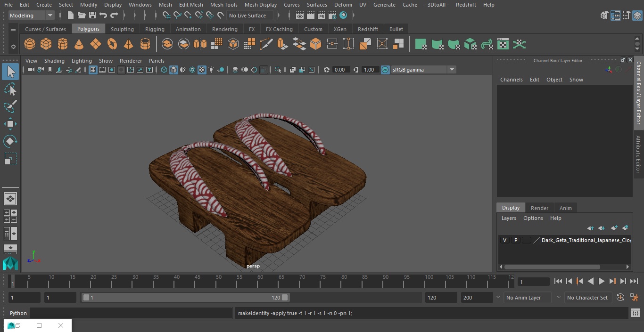Viewport: 644px width, 332px height.
Task: Click the No Live Surface field
Action: (x=249, y=16)
